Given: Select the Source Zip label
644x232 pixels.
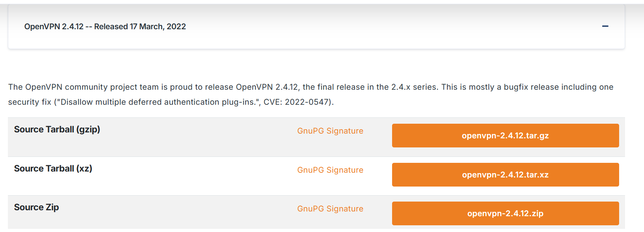Looking at the screenshot, I should tap(36, 207).
